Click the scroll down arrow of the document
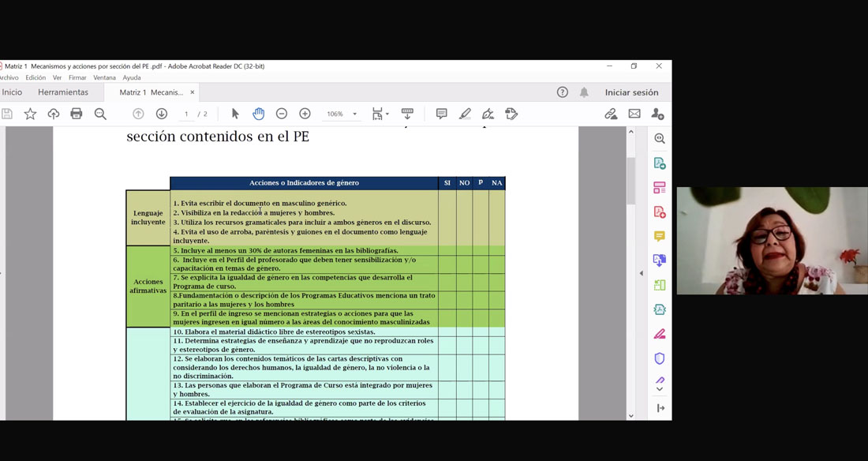 pos(631,415)
